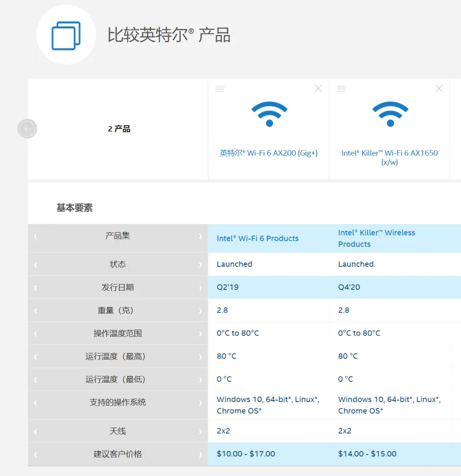Click the left chevron on the 产品集 row
Image resolution: width=461 pixels, height=476 pixels.
pyautogui.click(x=36, y=236)
